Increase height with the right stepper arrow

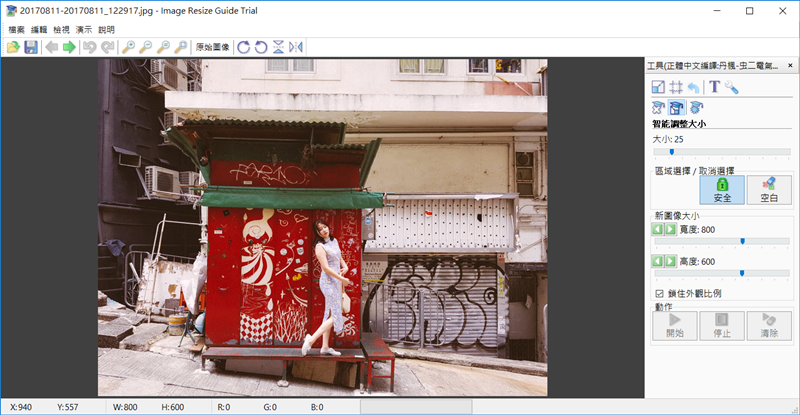click(670, 261)
